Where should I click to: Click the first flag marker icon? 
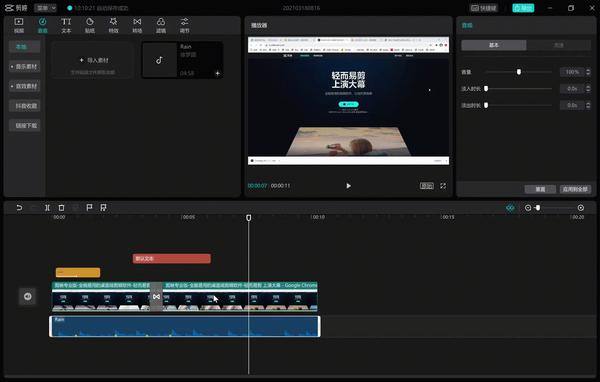click(89, 207)
